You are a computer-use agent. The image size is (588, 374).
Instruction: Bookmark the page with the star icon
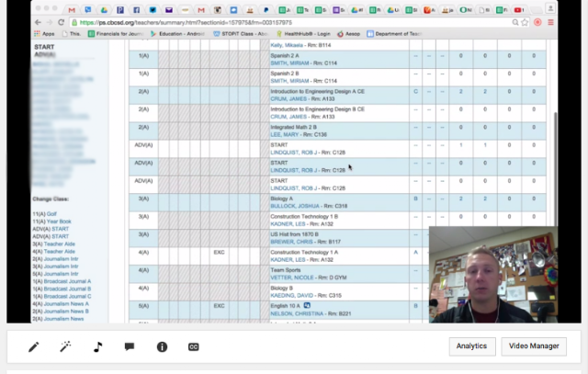coord(525,22)
